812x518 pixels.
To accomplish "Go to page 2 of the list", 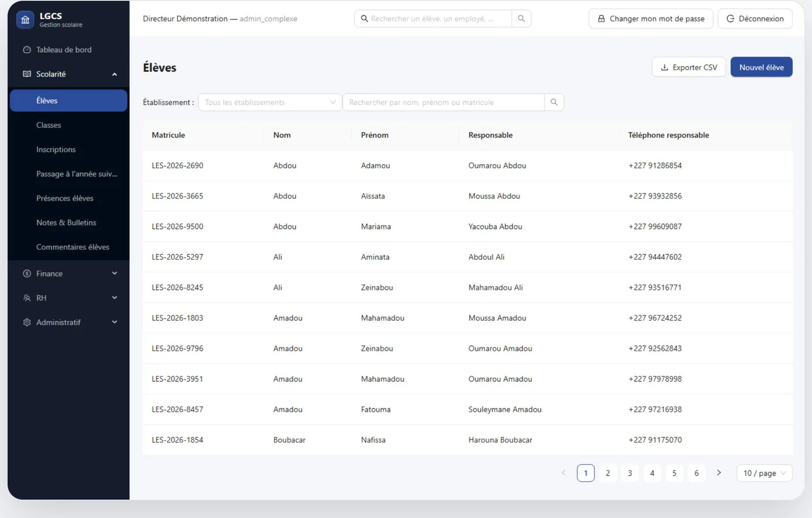I will (x=608, y=473).
